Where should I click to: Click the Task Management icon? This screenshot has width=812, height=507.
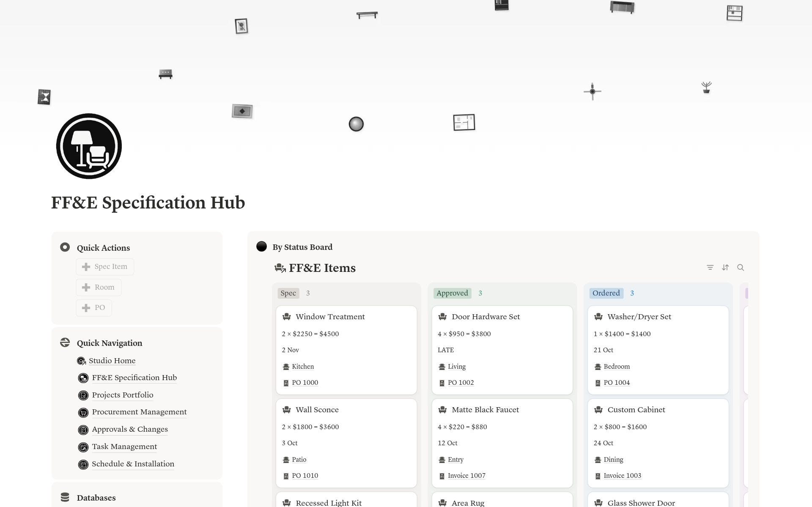83,447
